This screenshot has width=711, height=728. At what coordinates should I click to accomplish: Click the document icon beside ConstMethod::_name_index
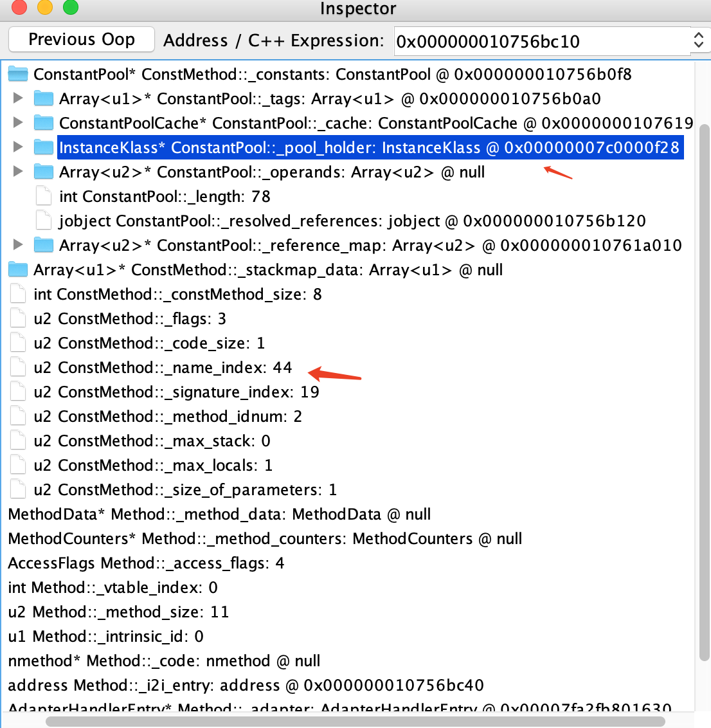(x=17, y=367)
